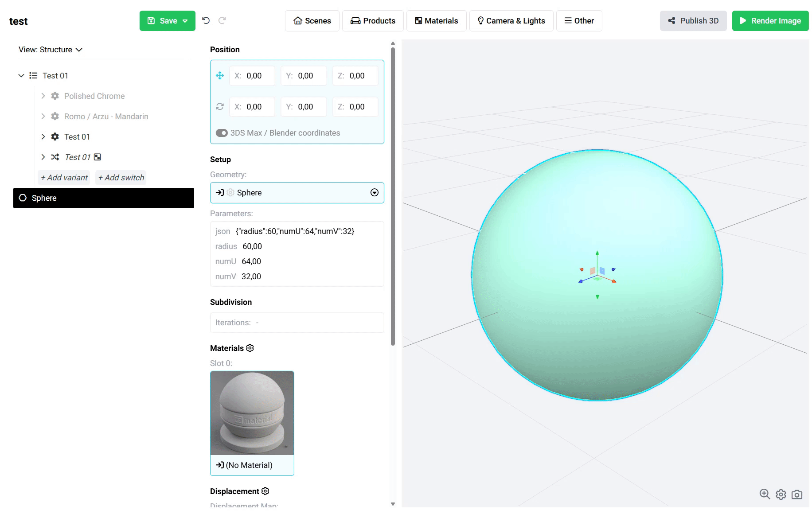Toggle 3DS Max / Blender coordinates switch

[x=222, y=133]
